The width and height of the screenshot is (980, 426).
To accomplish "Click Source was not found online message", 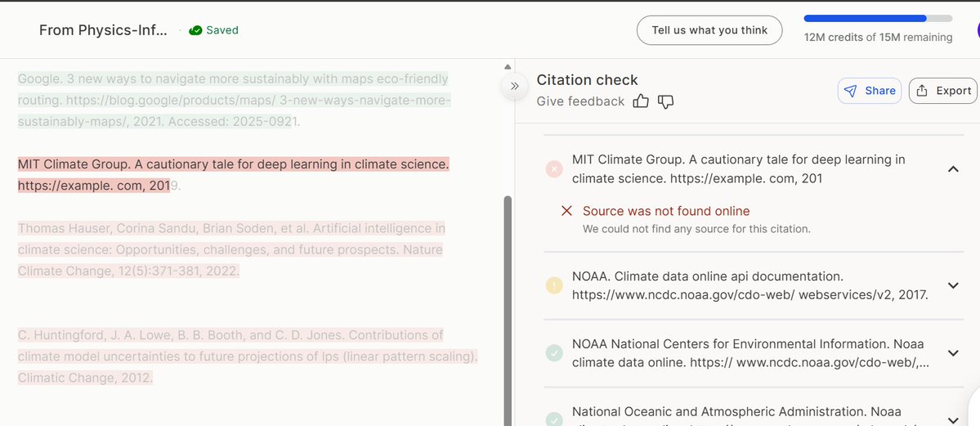I will (x=666, y=211).
